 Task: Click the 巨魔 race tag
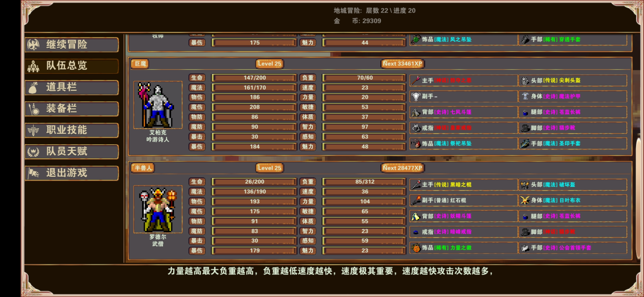pos(140,64)
